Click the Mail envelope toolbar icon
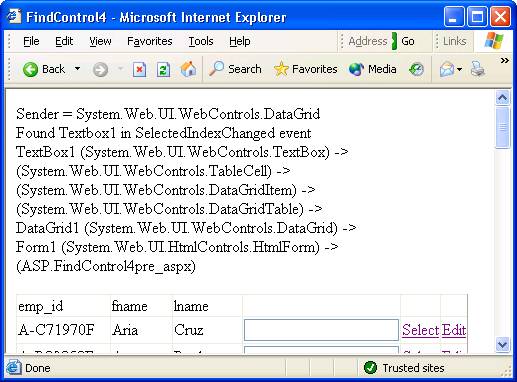Image resolution: width=517 pixels, height=382 pixels. (x=447, y=70)
